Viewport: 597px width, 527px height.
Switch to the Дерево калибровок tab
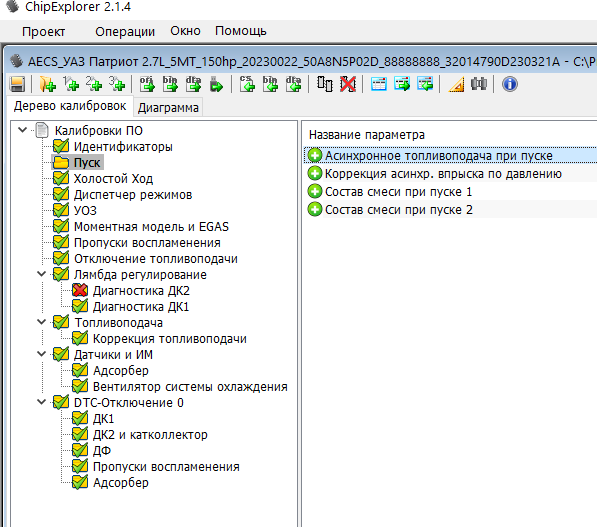(70, 106)
